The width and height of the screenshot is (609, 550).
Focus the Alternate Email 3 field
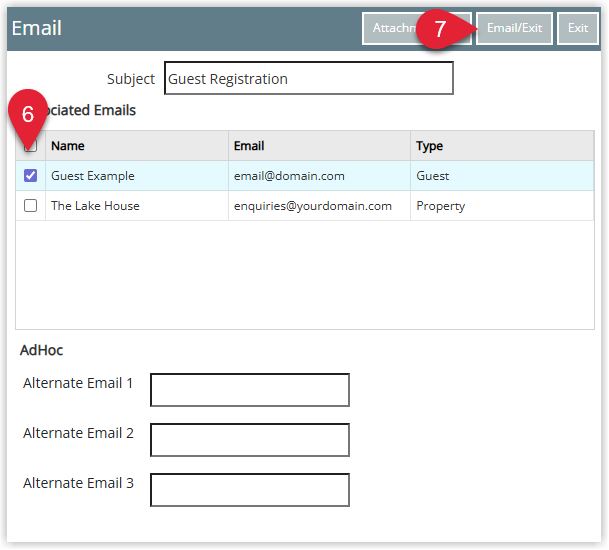[x=250, y=490]
